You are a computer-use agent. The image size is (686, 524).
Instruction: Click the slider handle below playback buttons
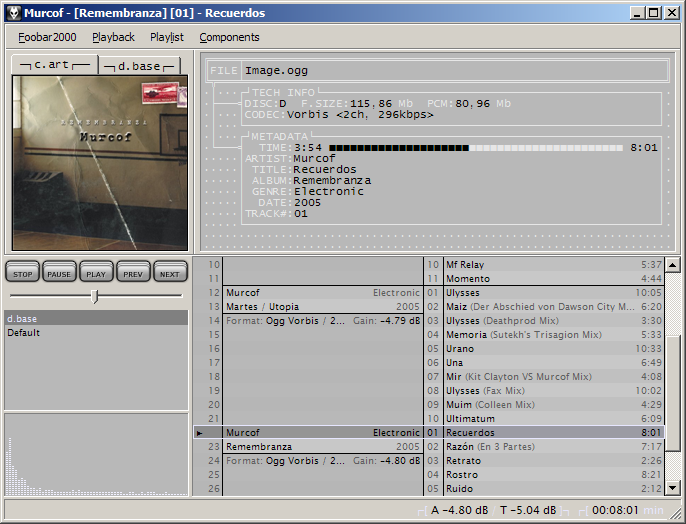coord(95,296)
